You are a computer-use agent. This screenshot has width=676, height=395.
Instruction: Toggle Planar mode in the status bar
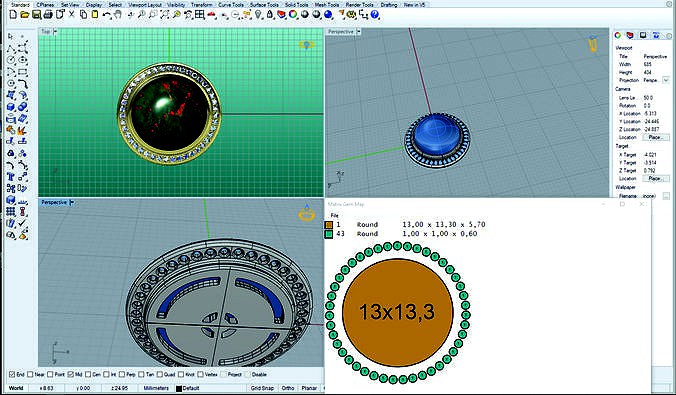[x=309, y=388]
